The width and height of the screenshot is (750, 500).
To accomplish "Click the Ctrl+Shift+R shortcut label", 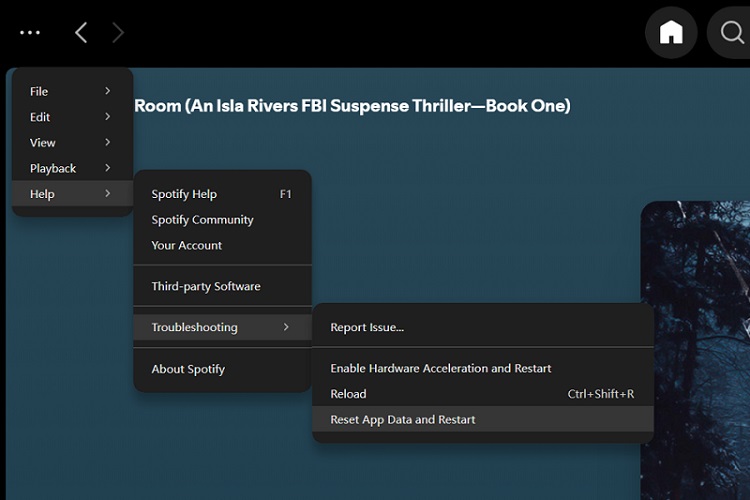I will click(601, 394).
